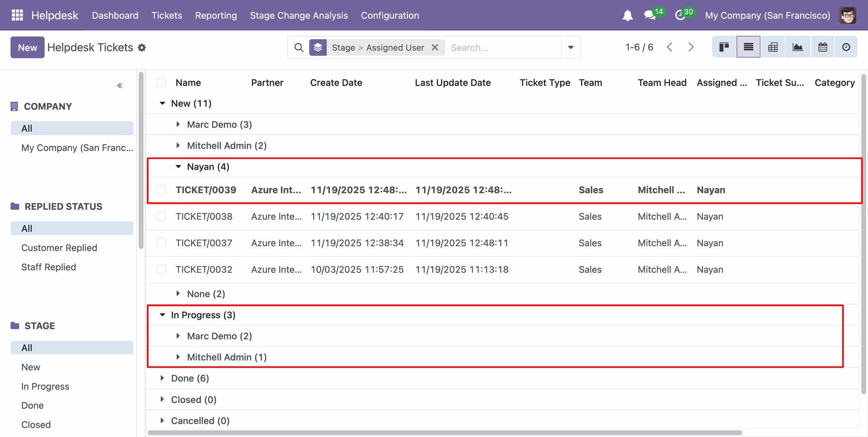Viewport: 868px width, 437px height.
Task: Switch to calendar view
Action: (x=822, y=47)
